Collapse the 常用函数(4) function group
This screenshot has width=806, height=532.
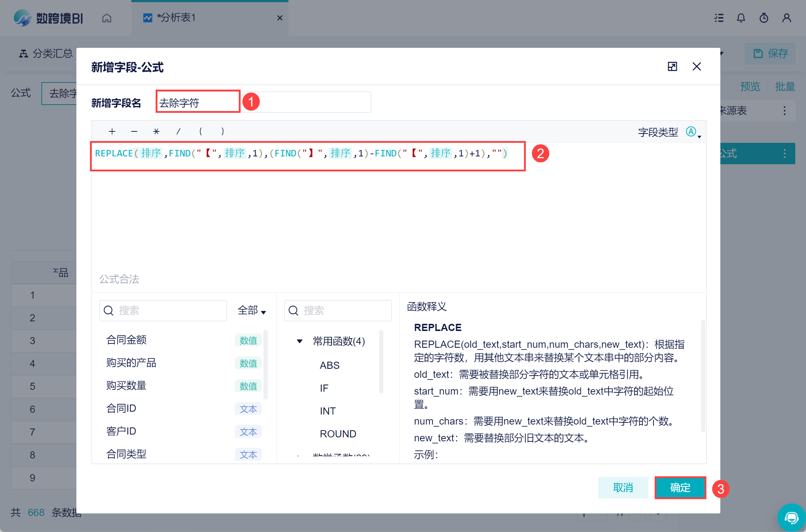[x=300, y=341]
